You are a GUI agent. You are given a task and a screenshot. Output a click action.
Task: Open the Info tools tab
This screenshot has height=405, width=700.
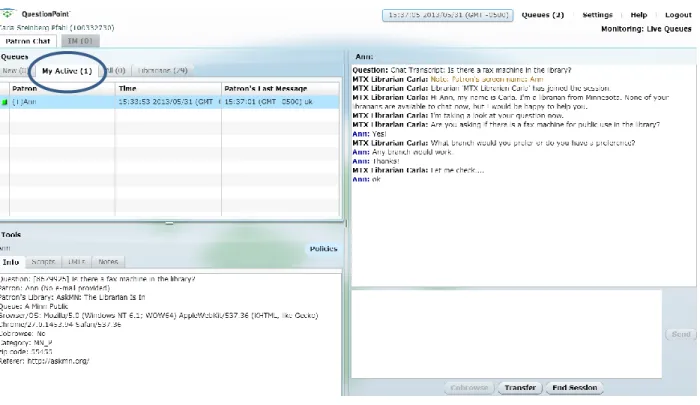pos(11,262)
